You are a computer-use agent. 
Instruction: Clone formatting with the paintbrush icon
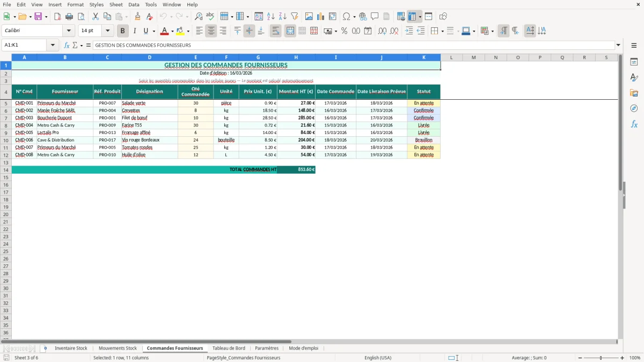click(137, 17)
